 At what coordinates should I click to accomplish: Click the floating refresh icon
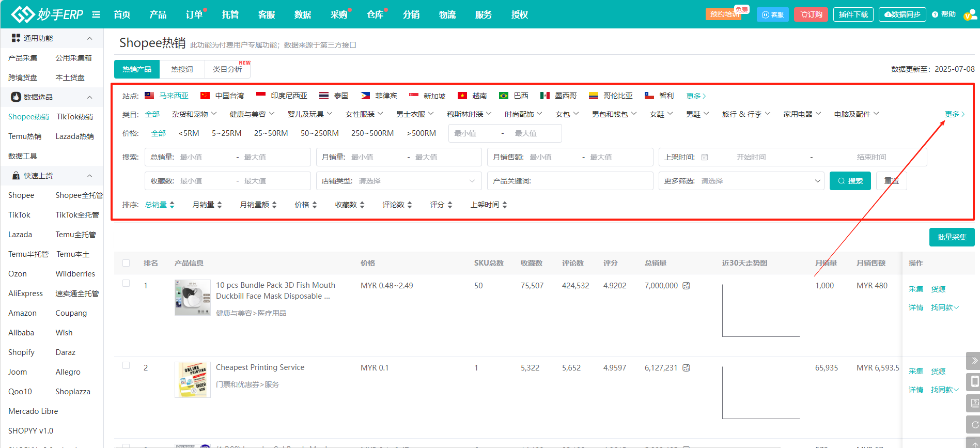(974, 425)
